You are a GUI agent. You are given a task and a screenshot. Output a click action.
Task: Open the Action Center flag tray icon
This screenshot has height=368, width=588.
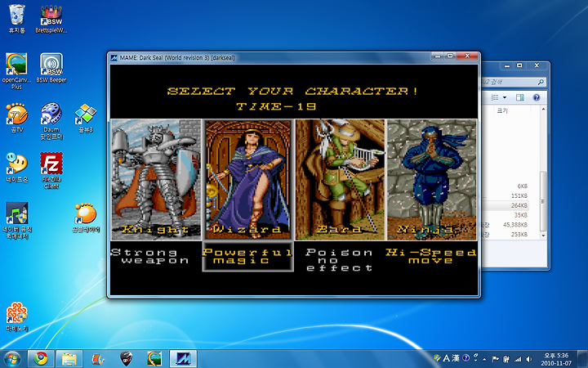(x=495, y=359)
